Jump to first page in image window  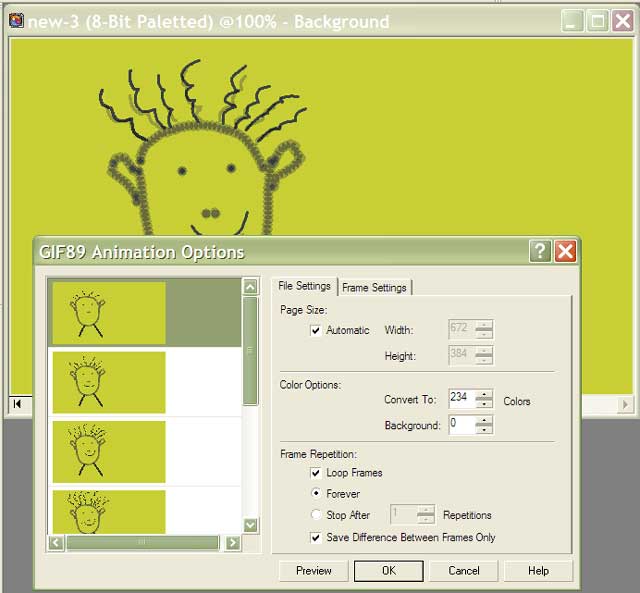point(17,404)
